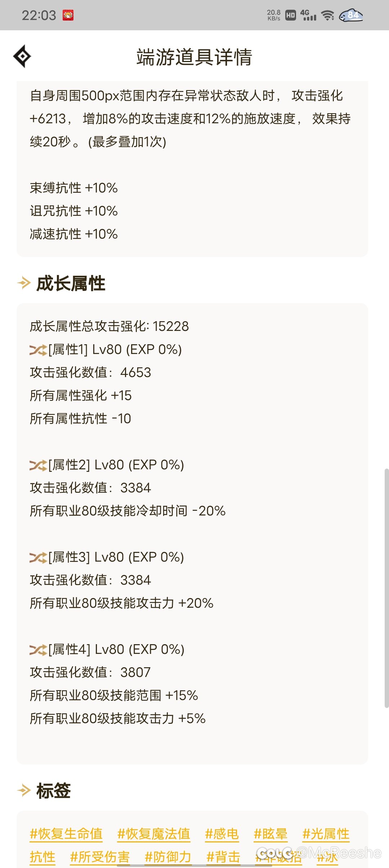Tap the battery indicator in status bar
This screenshot has width=389, height=868.
[351, 15]
